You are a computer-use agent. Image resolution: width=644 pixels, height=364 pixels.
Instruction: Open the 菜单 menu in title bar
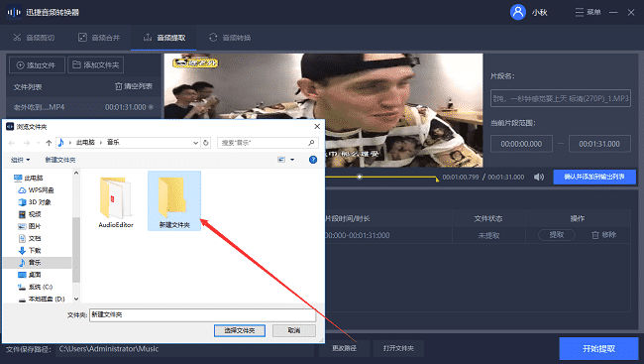588,12
